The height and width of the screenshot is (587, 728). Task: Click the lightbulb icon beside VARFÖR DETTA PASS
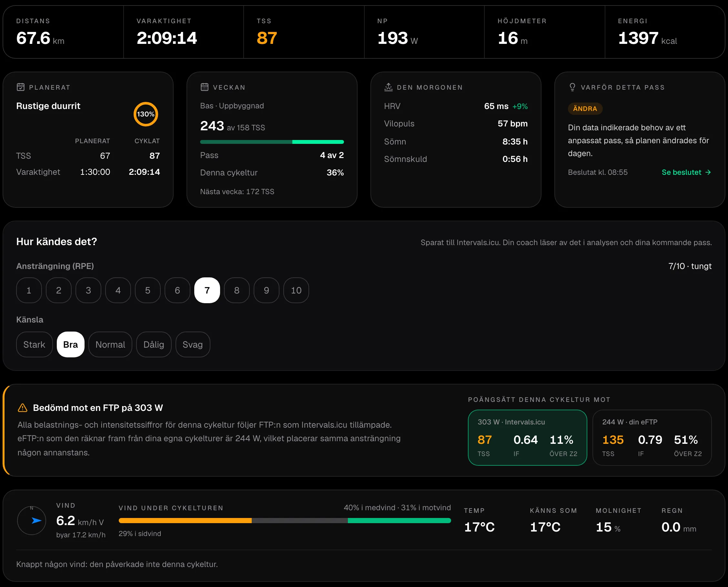pos(572,87)
